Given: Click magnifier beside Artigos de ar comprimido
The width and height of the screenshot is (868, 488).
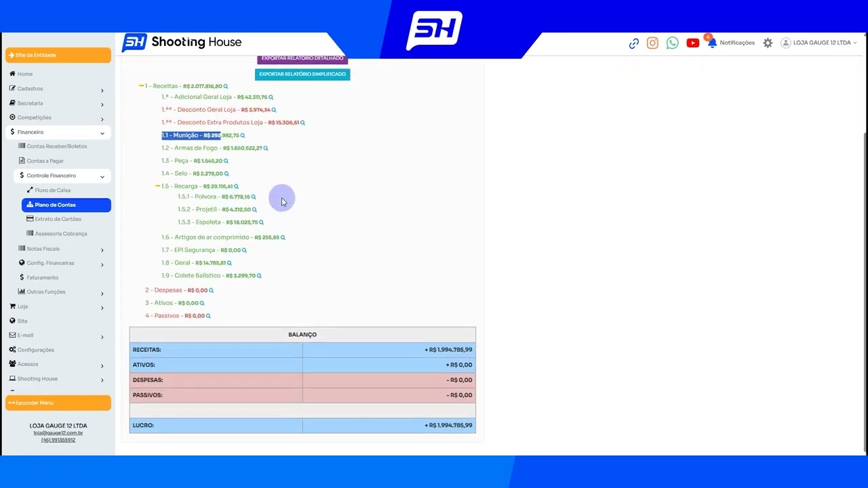Looking at the screenshot, I should (283, 237).
